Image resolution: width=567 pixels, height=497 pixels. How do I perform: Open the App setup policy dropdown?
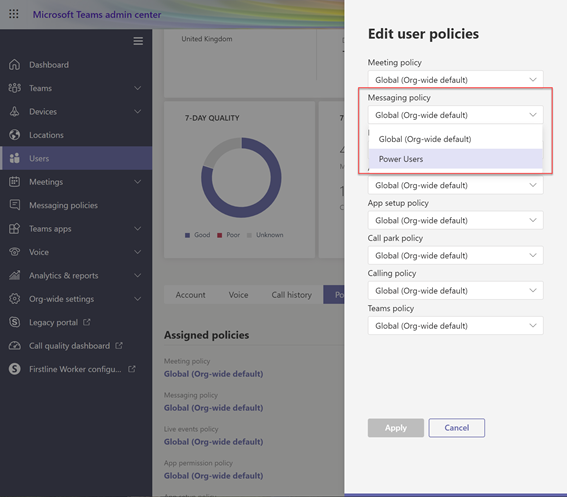[455, 220]
